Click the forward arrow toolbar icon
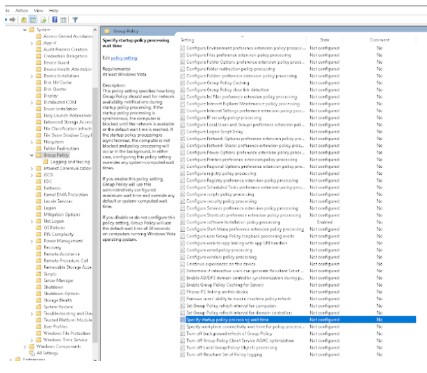The image size is (427, 373). 13,20
